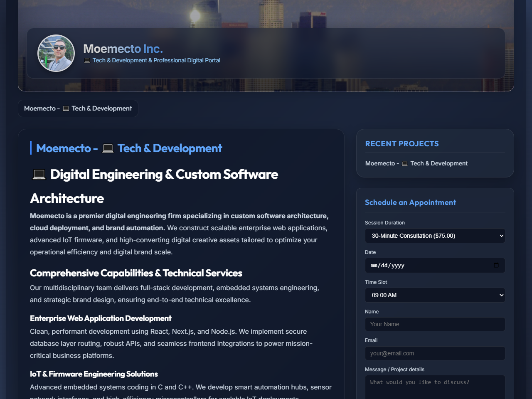This screenshot has height=399, width=532.
Task: Click the laptop icon in the article title
Action: tap(108, 148)
